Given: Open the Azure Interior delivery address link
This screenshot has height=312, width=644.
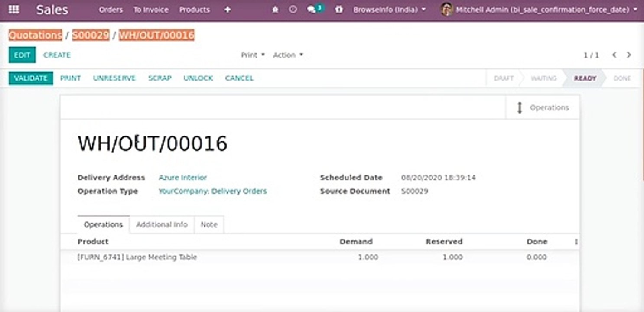Looking at the screenshot, I should [x=183, y=178].
